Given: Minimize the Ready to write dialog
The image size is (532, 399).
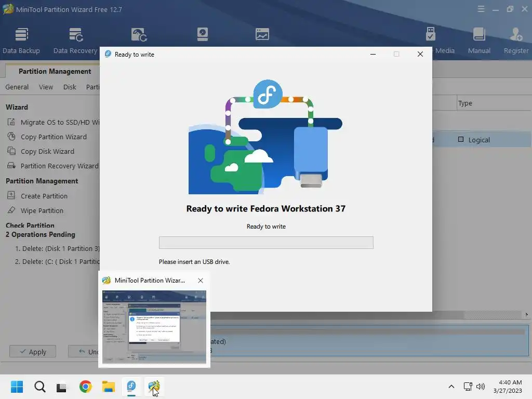Looking at the screenshot, I should [x=373, y=54].
